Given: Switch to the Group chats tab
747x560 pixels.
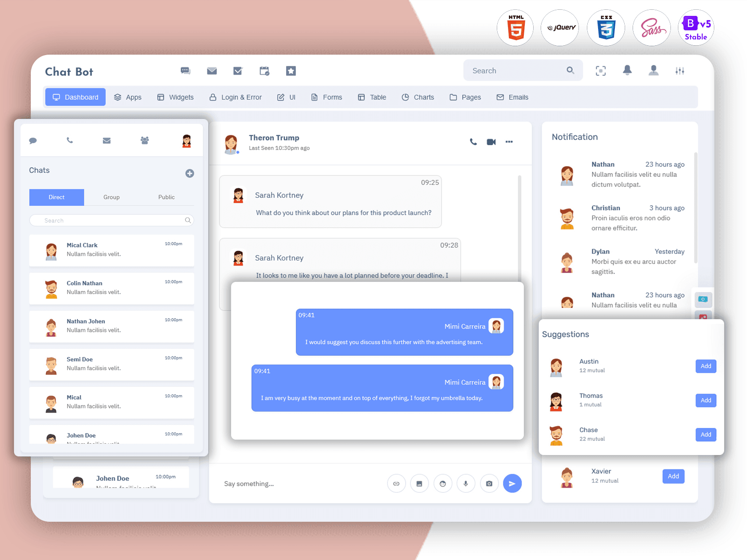Looking at the screenshot, I should [111, 197].
